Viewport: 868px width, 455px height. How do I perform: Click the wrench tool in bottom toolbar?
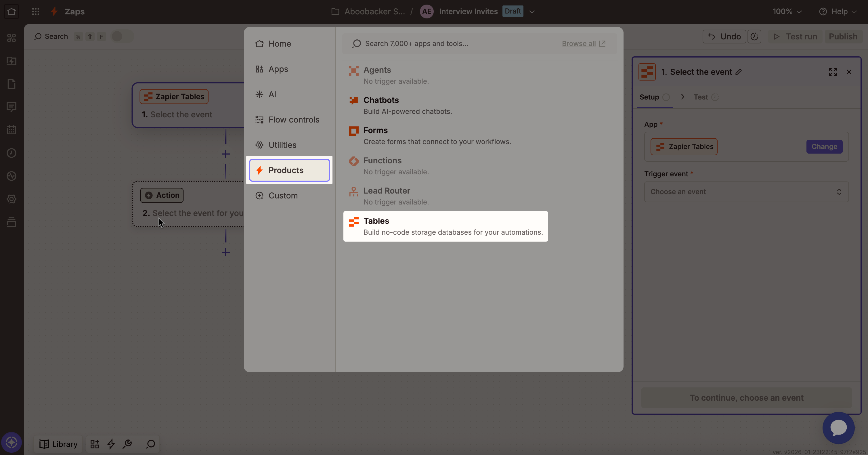point(127,444)
